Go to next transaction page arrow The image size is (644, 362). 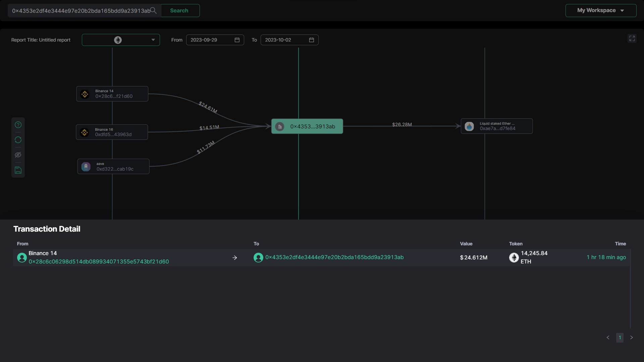(x=631, y=338)
